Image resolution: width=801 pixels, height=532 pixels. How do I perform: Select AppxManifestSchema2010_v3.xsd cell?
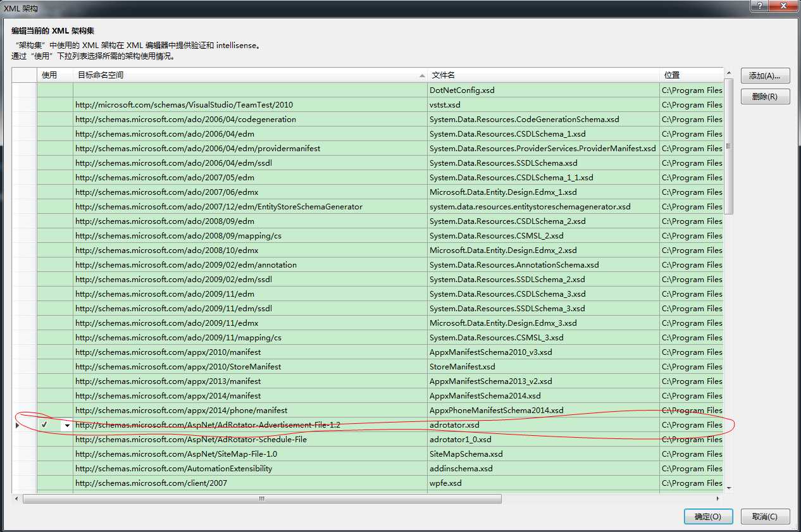point(543,352)
